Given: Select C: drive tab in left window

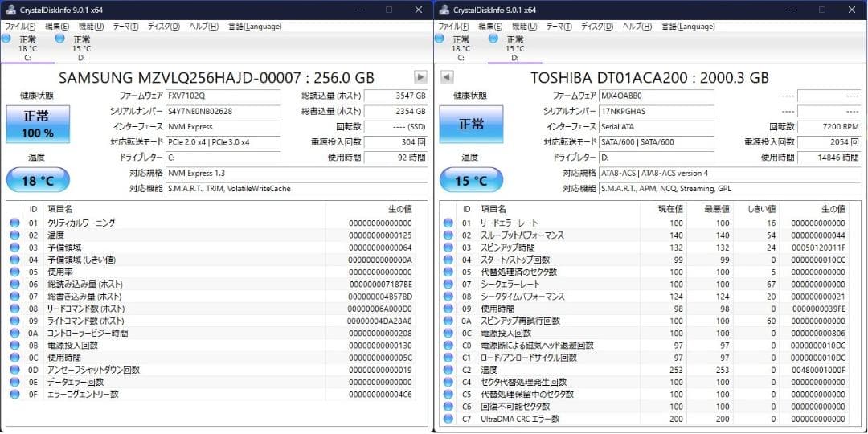Looking at the screenshot, I should pos(27,48).
